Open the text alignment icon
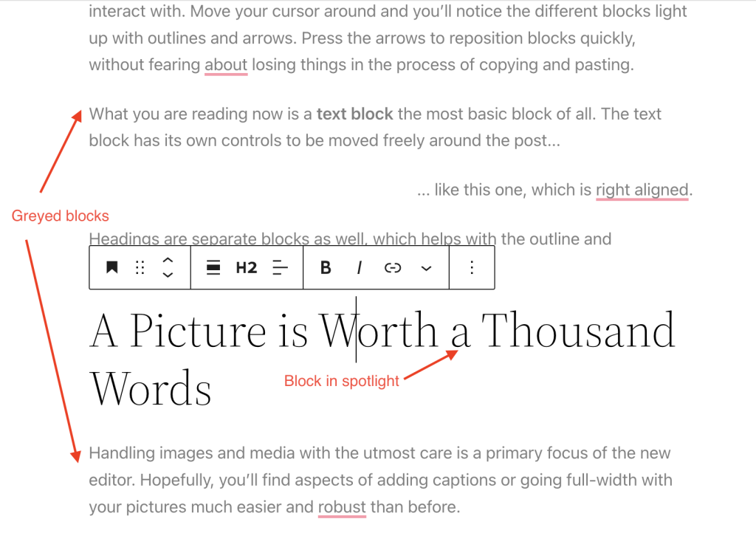 pos(281,267)
